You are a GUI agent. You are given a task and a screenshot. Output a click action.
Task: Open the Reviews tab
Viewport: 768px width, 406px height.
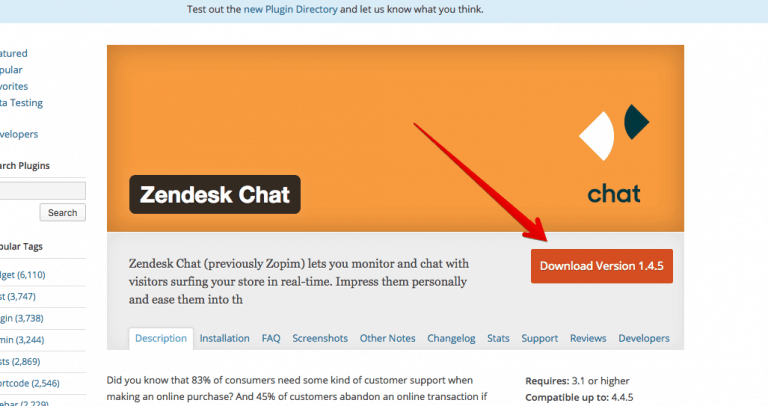pyautogui.click(x=588, y=338)
